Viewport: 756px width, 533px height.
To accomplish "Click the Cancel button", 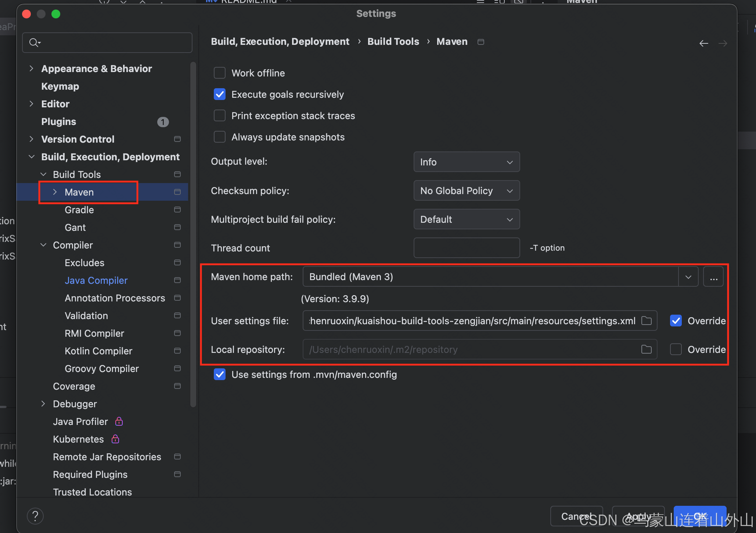I will (x=576, y=516).
